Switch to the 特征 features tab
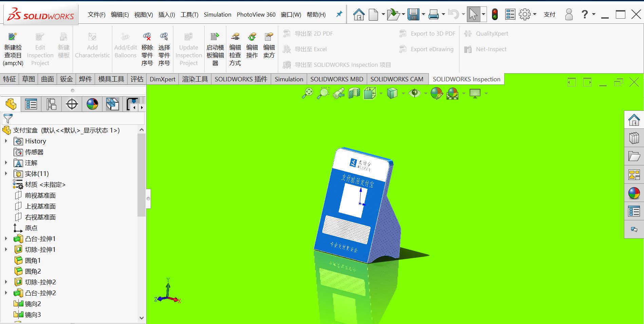 pos(10,79)
